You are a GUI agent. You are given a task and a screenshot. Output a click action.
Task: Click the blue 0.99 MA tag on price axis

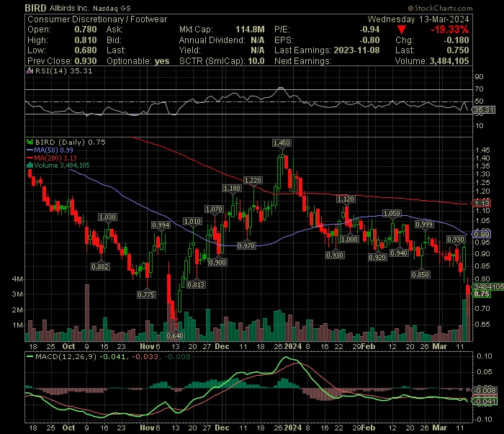(482, 234)
